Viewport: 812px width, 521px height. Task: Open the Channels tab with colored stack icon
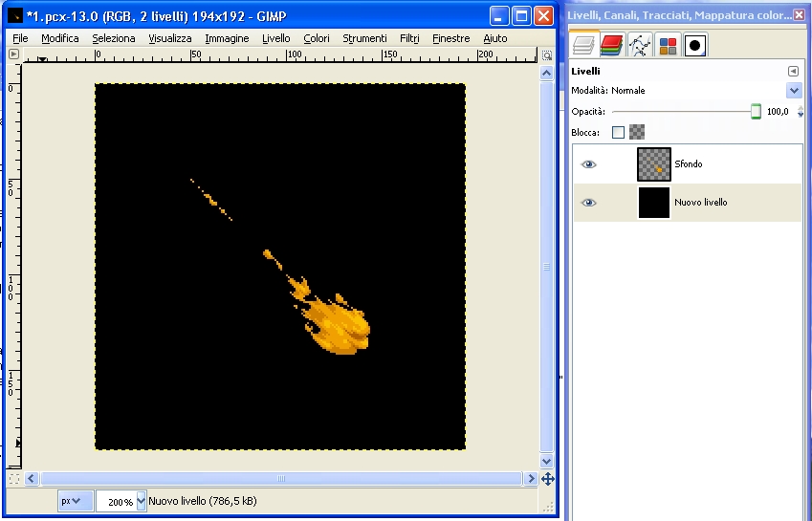coord(611,45)
